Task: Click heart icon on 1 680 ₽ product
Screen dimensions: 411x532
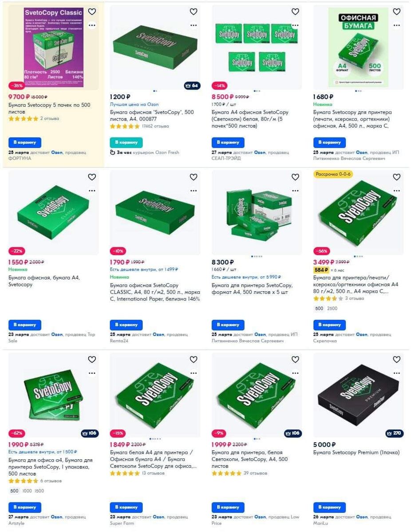Action: pyautogui.click(x=397, y=12)
